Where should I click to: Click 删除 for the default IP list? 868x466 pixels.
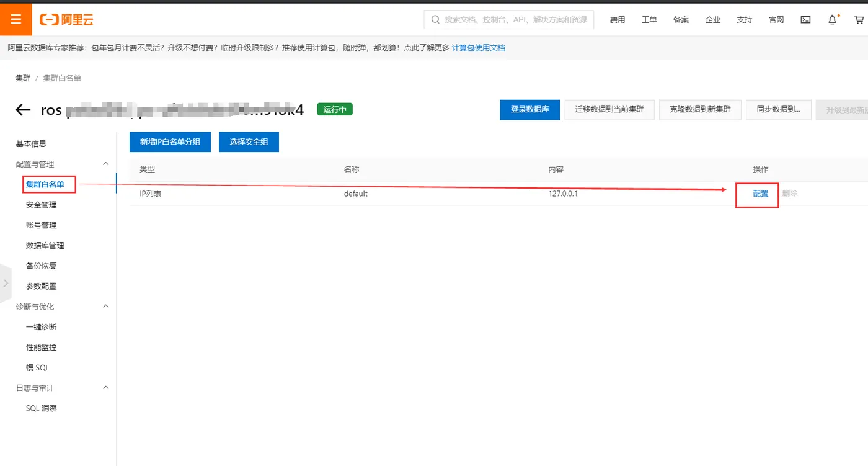[790, 194]
